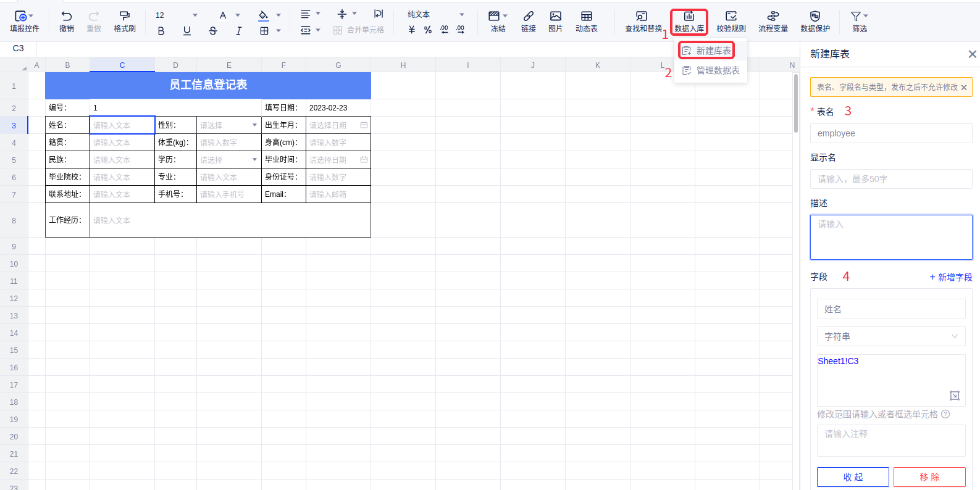Click the cell range selector icon in the field box
This screenshot has height=490, width=980.
(954, 396)
